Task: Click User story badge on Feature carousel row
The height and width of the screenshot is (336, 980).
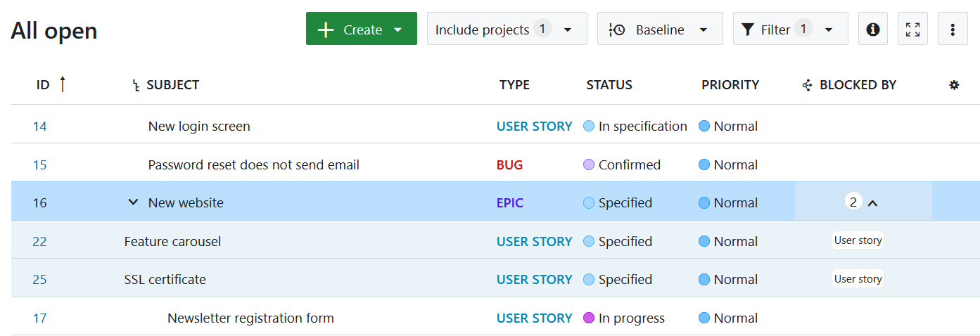Action: [x=858, y=240]
